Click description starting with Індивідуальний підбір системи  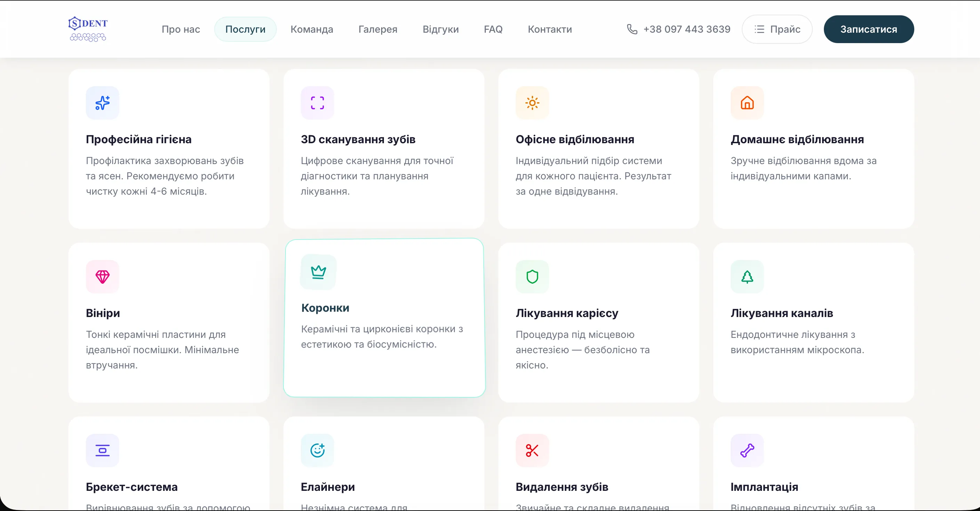pyautogui.click(x=594, y=176)
